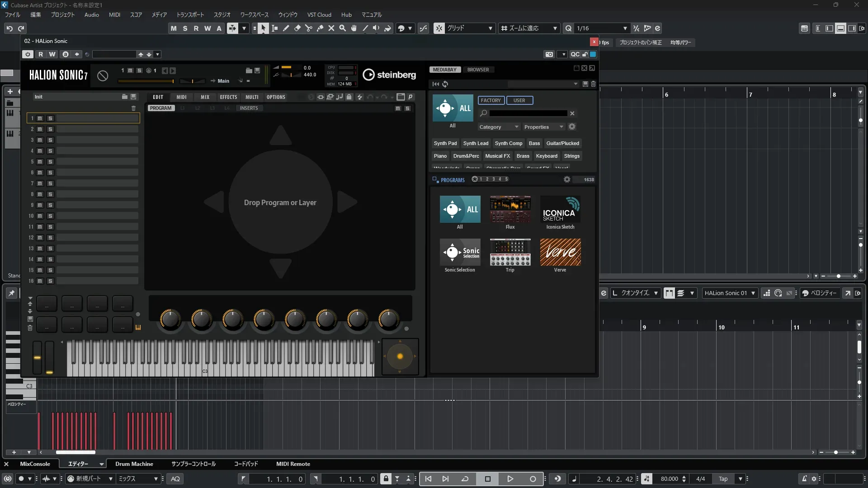Click the first quick control knob
868x488 pixels.
pyautogui.click(x=170, y=319)
